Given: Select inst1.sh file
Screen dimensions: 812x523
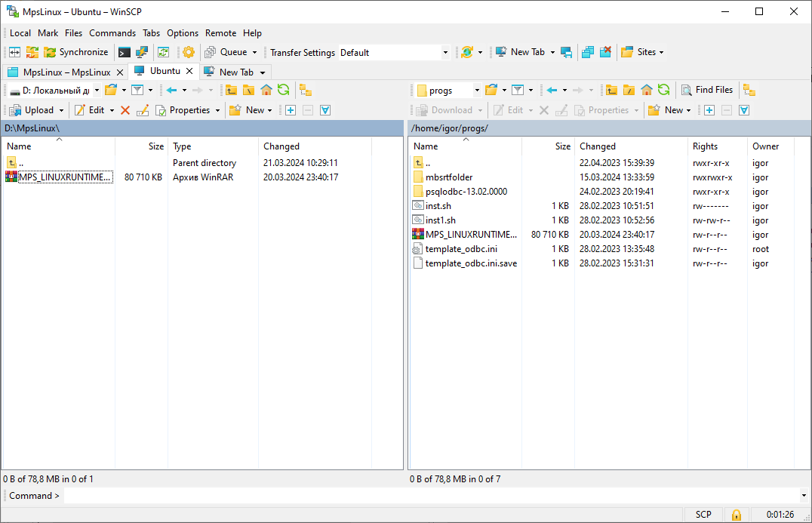Looking at the screenshot, I should pos(440,220).
